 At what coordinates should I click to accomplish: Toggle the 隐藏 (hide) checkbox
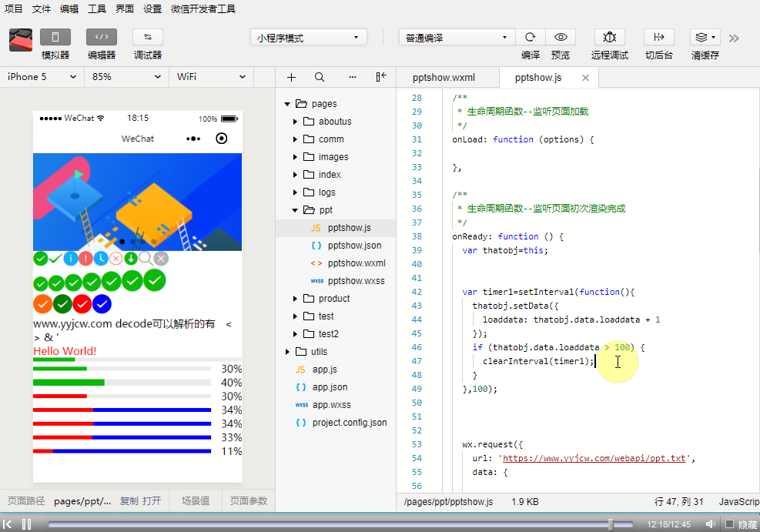coord(729,524)
